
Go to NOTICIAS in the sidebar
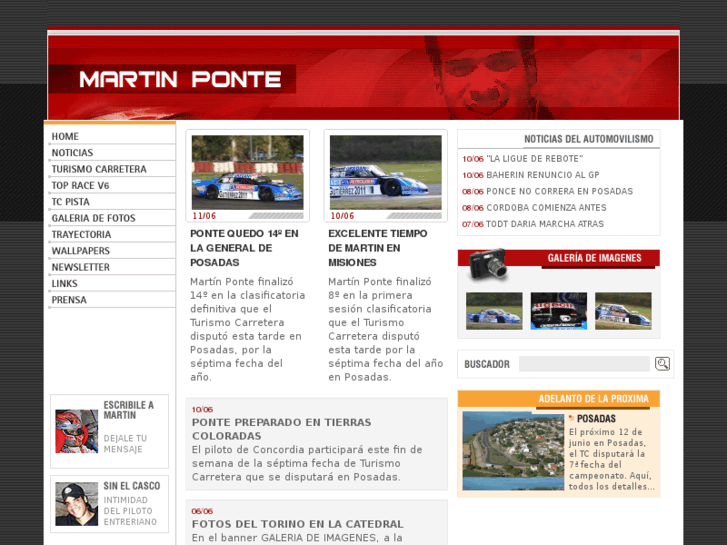(x=72, y=153)
